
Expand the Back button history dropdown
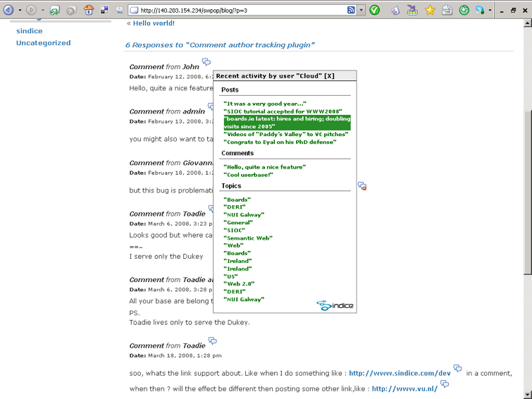click(19, 11)
